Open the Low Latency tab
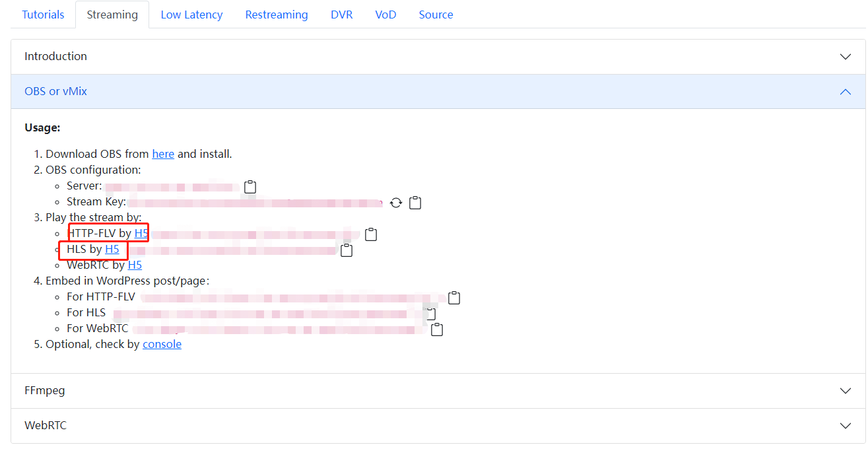Image resolution: width=868 pixels, height=449 pixels. click(x=191, y=15)
